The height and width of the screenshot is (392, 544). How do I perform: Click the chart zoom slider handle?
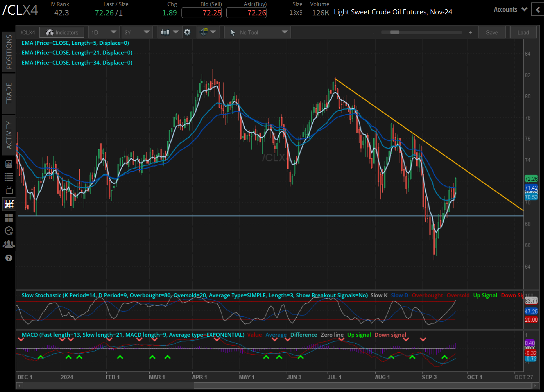(394, 32)
